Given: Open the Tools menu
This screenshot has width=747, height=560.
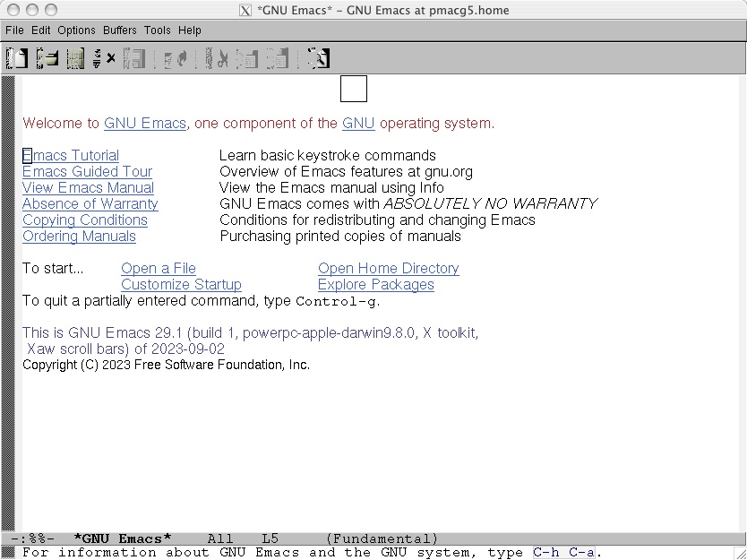Looking at the screenshot, I should [158, 30].
